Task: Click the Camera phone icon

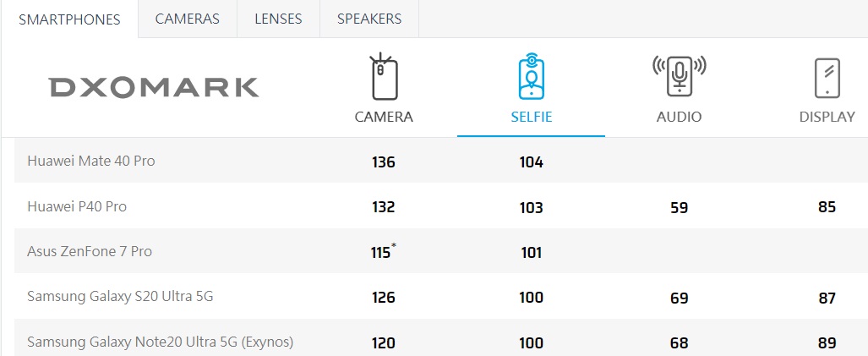Action: coord(384,78)
